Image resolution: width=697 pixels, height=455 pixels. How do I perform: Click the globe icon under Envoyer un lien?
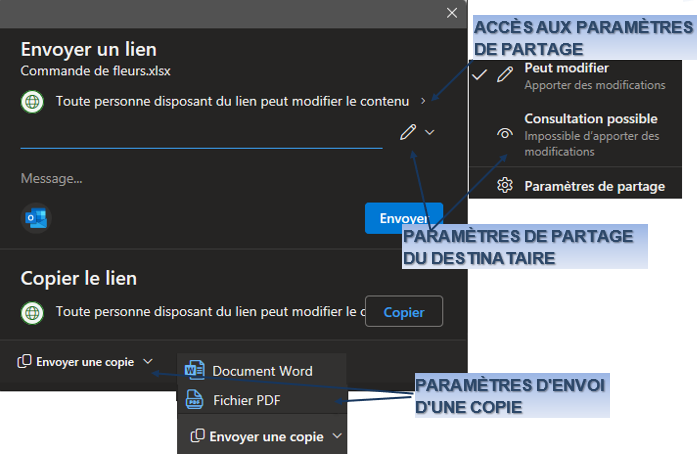point(33,101)
